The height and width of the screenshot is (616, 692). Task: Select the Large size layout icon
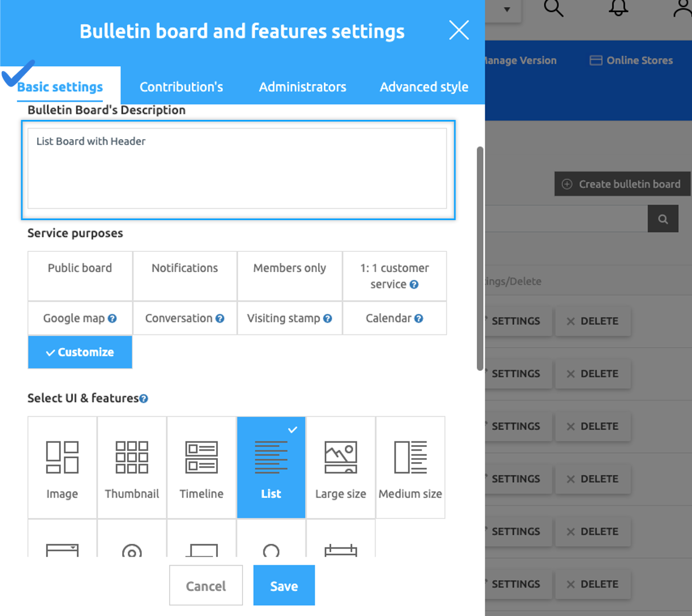pyautogui.click(x=341, y=457)
